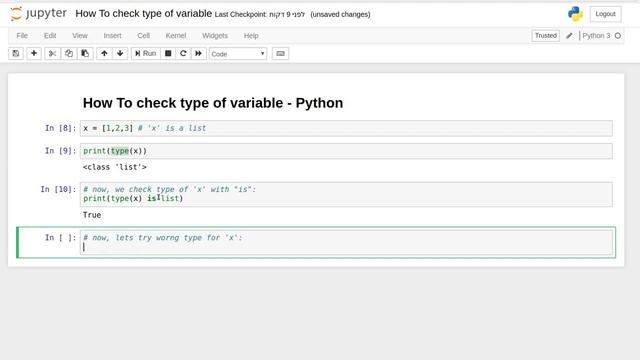Screen dimensions: 640x360
Task: Click the Trusted notebook button
Action: point(546,36)
